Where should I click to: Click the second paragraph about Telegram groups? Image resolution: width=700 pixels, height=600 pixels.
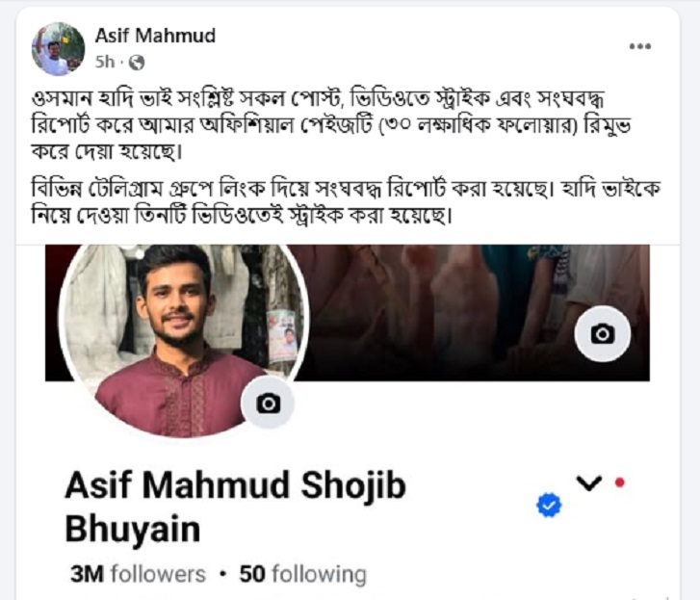pyautogui.click(x=346, y=202)
